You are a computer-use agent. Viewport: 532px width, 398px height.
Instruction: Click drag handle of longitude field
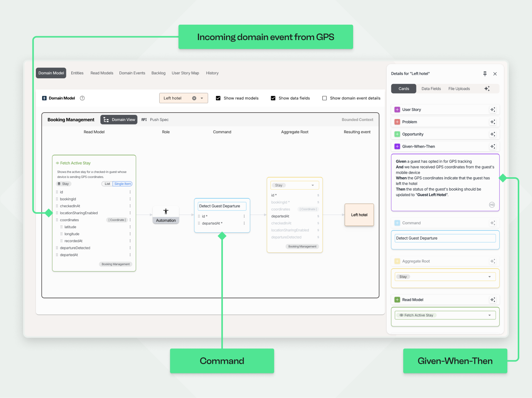click(61, 234)
